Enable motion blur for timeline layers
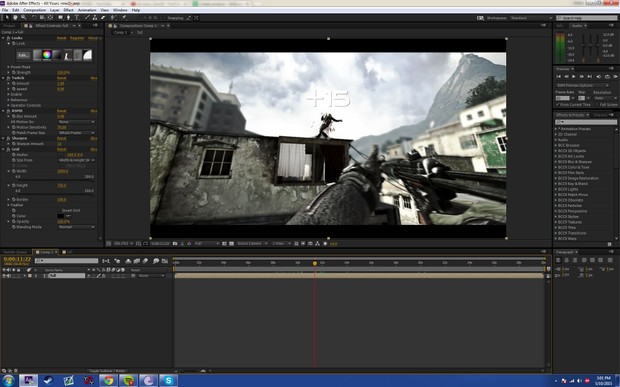The image size is (620, 387). point(145,261)
